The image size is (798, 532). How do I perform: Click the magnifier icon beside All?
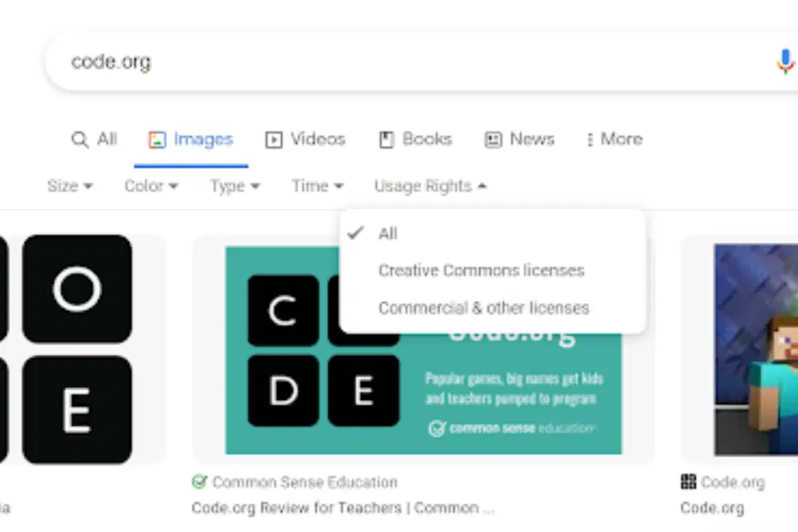tap(79, 139)
